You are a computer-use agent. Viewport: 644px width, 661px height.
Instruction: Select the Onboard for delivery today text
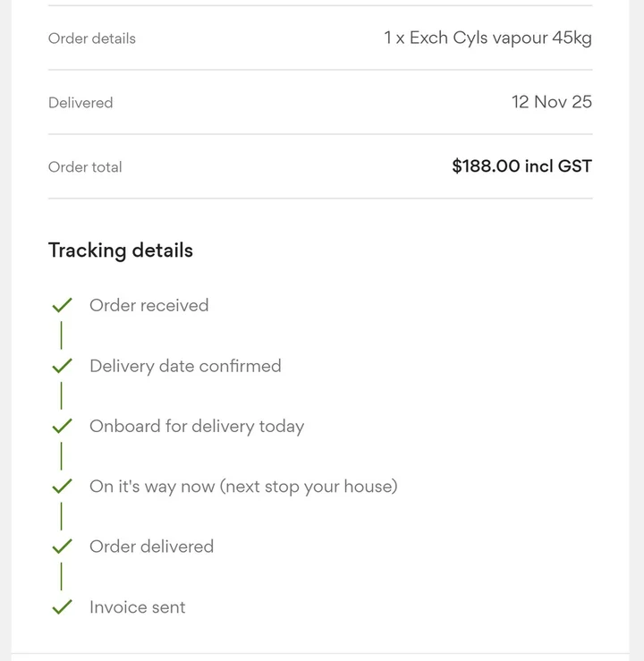[197, 427]
